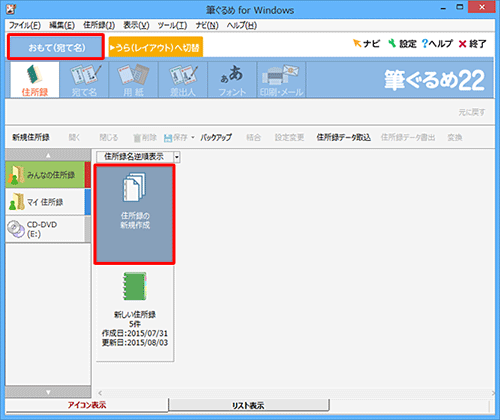The image size is (500, 420).
Task: Open the 新しい住所録 green notebook
Action: tap(135, 286)
